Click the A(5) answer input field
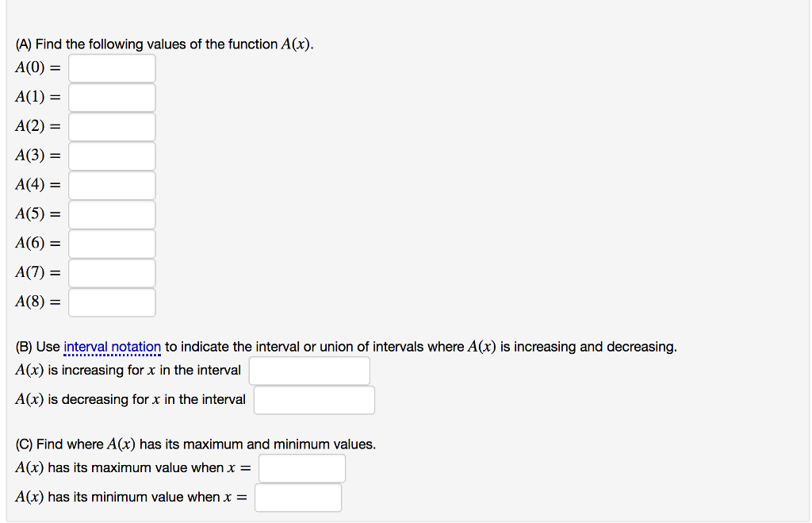Screen dimensions: 812x523 tap(111, 214)
